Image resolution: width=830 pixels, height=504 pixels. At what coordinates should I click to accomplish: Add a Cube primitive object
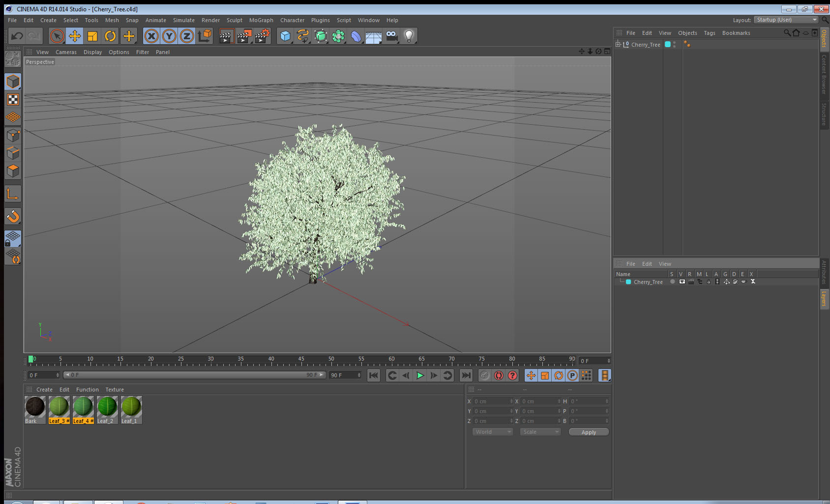pos(285,36)
